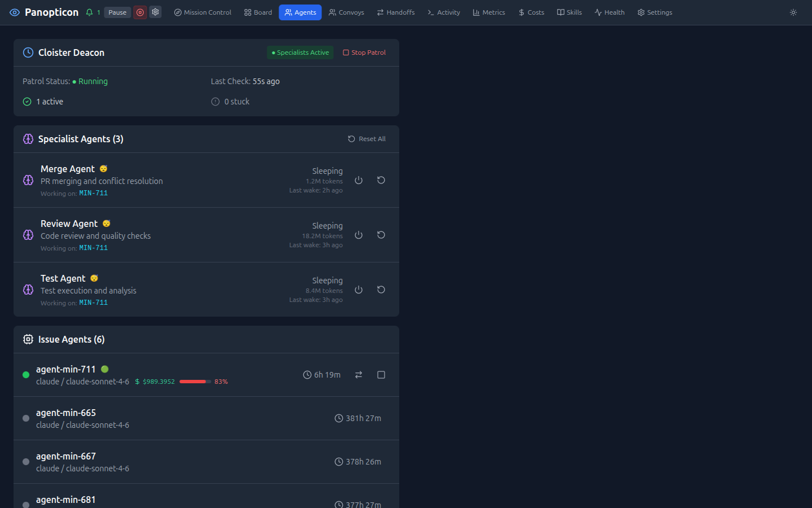Switch to the Board tab
812x508 pixels.
[x=258, y=12]
